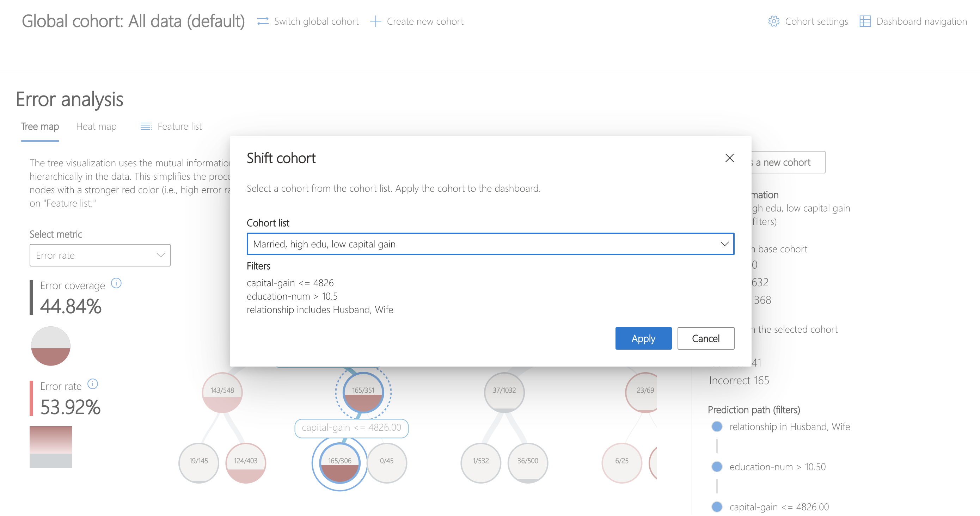The width and height of the screenshot is (980, 516).
Task: Select tree node 165/351
Action: point(363,392)
